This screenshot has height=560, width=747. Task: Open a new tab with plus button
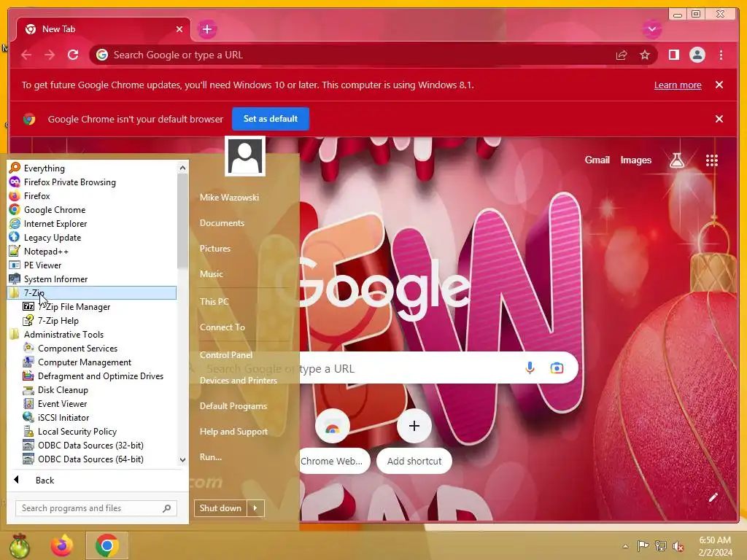point(206,29)
